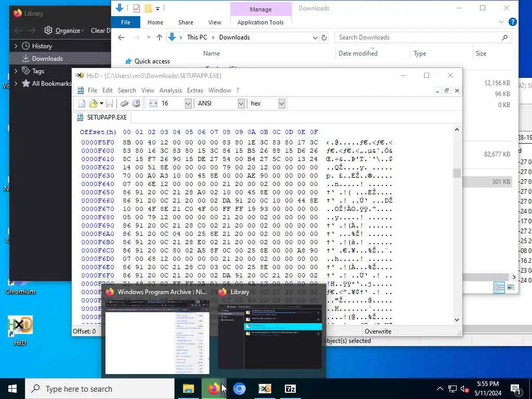This screenshot has height=399, width=532.
Task: Open the Home tab in Explorer ribbon
Action: click(x=155, y=22)
